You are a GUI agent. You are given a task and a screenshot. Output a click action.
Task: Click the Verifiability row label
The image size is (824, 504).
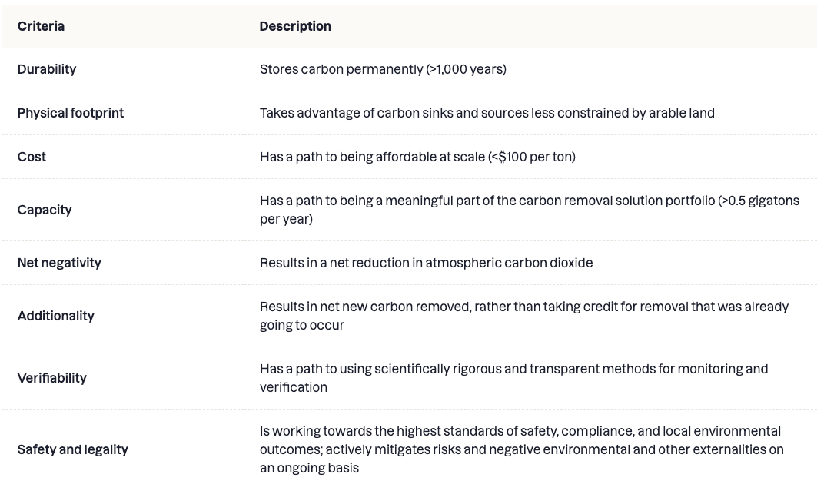(x=52, y=378)
